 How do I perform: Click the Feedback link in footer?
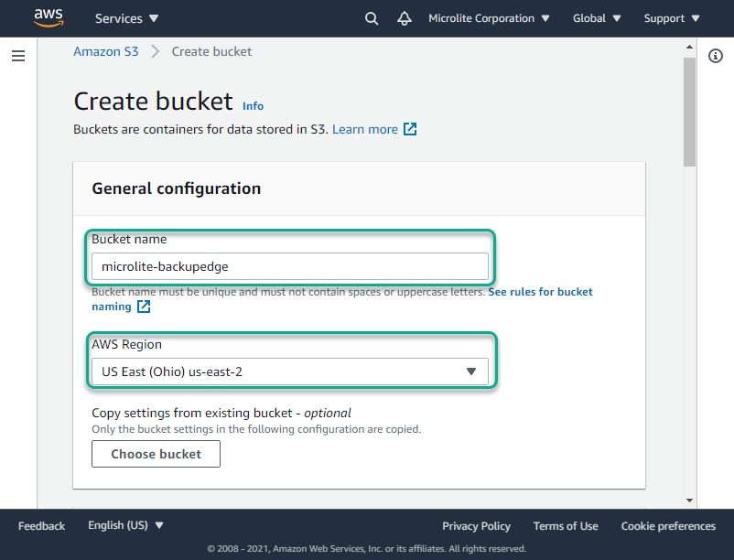(x=42, y=526)
